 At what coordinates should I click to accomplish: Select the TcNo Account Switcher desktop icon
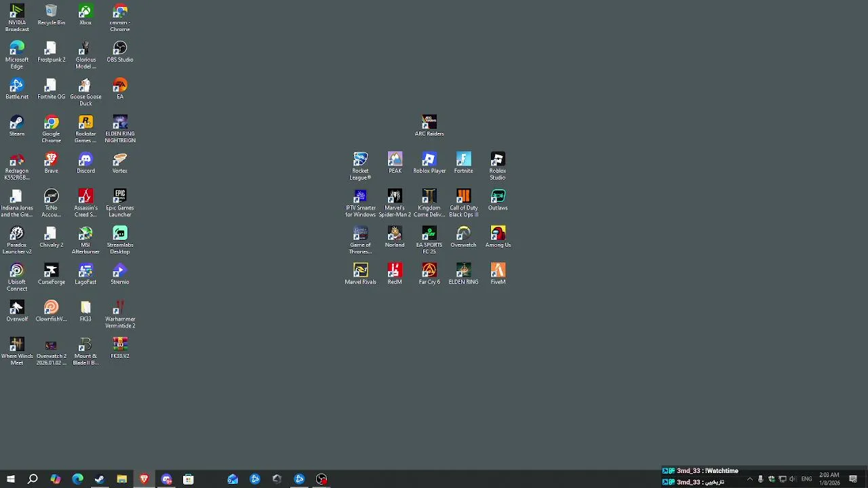coord(52,203)
